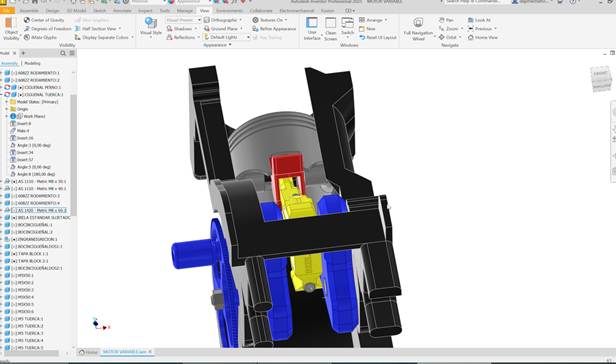Open the Manage ribbon tab
This screenshot has height=364, width=616.
[x=185, y=11]
